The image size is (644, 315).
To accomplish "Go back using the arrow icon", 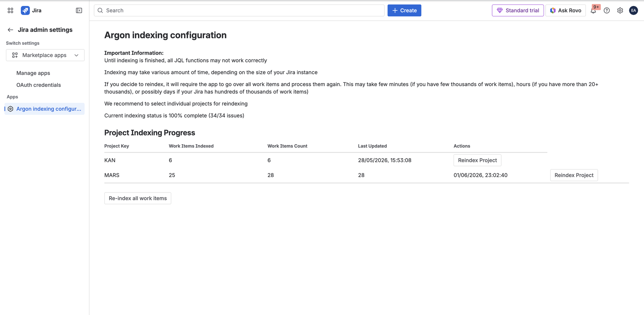I will [10, 30].
